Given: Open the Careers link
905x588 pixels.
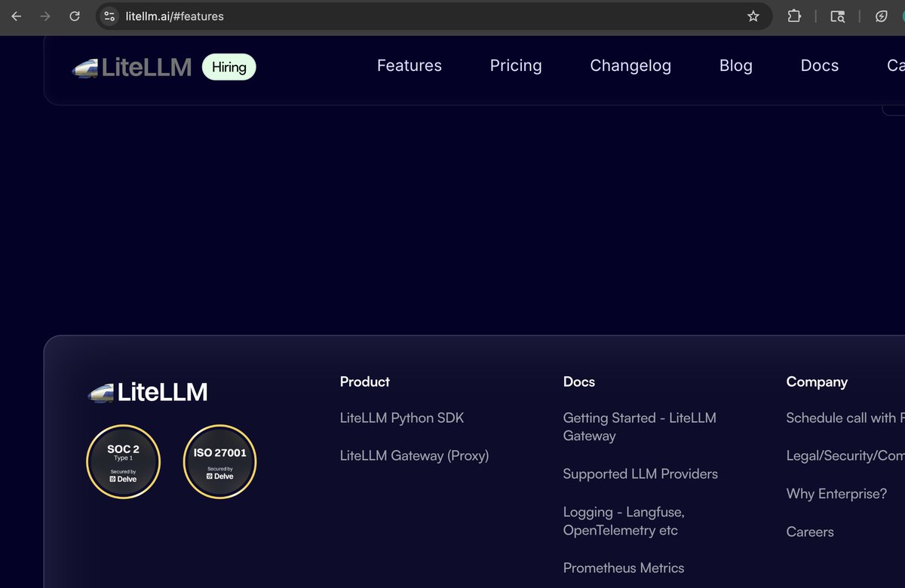Looking at the screenshot, I should pos(810,531).
